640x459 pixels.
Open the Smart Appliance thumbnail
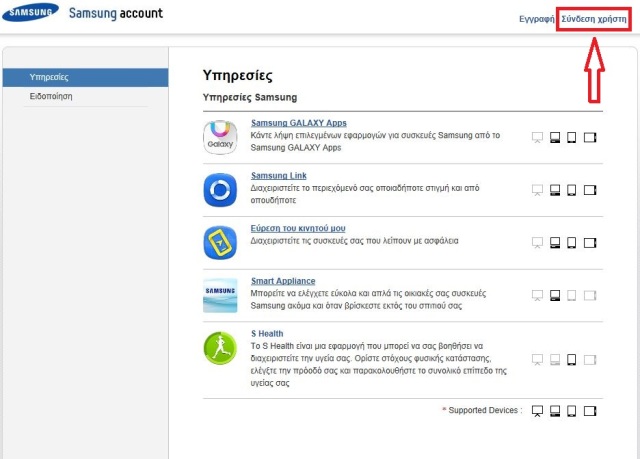coord(220,295)
